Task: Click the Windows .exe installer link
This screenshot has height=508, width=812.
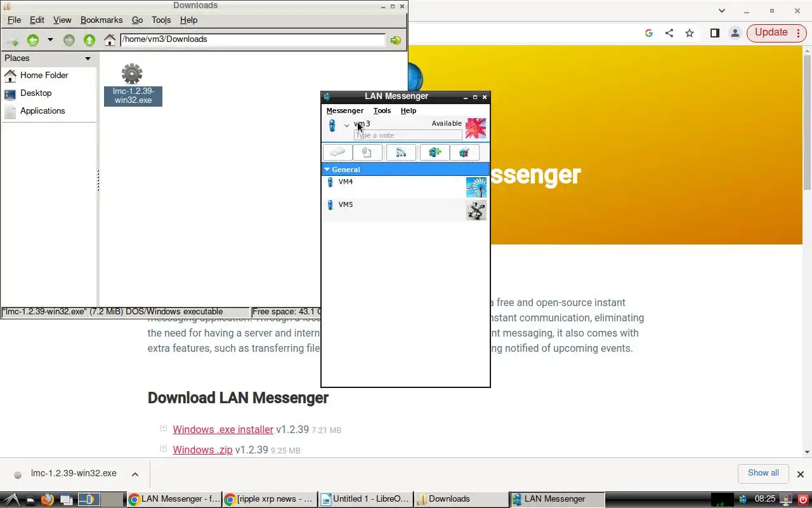Action: tap(223, 430)
